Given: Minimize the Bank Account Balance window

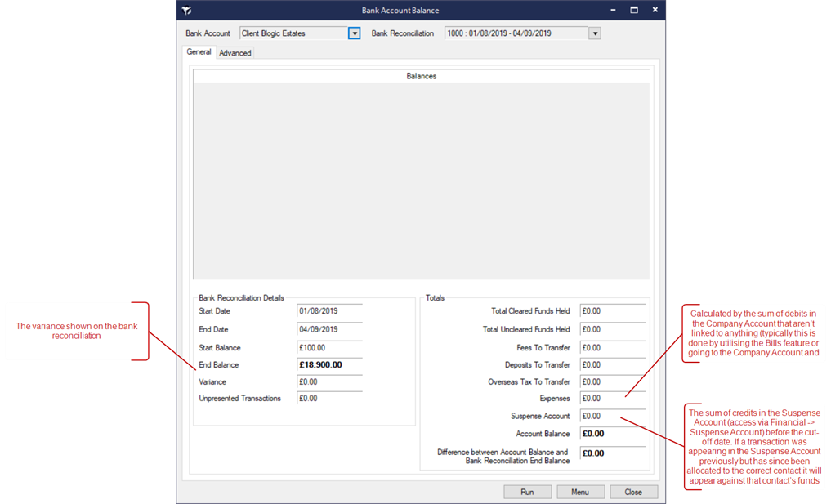Looking at the screenshot, I should pos(612,10).
